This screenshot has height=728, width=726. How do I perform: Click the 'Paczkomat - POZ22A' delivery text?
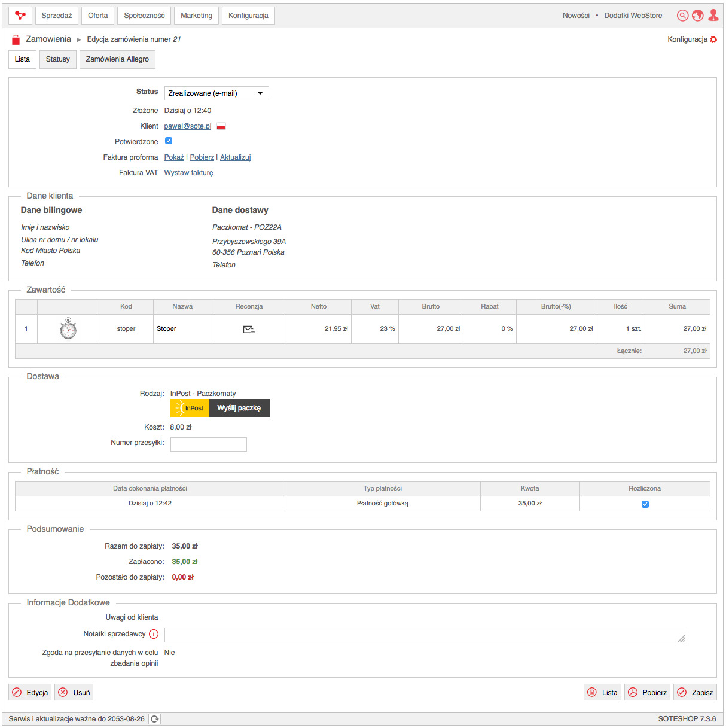pyautogui.click(x=247, y=227)
